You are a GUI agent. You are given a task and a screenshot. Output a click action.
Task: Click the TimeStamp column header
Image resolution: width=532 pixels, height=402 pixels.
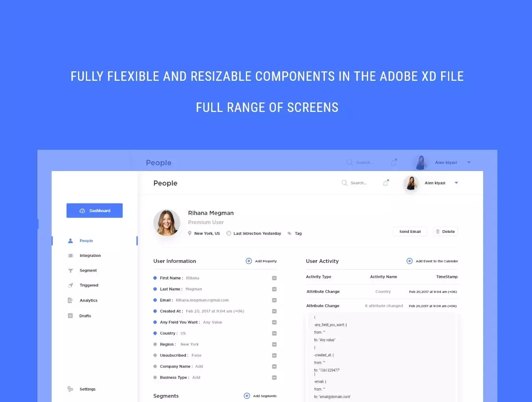point(447,277)
